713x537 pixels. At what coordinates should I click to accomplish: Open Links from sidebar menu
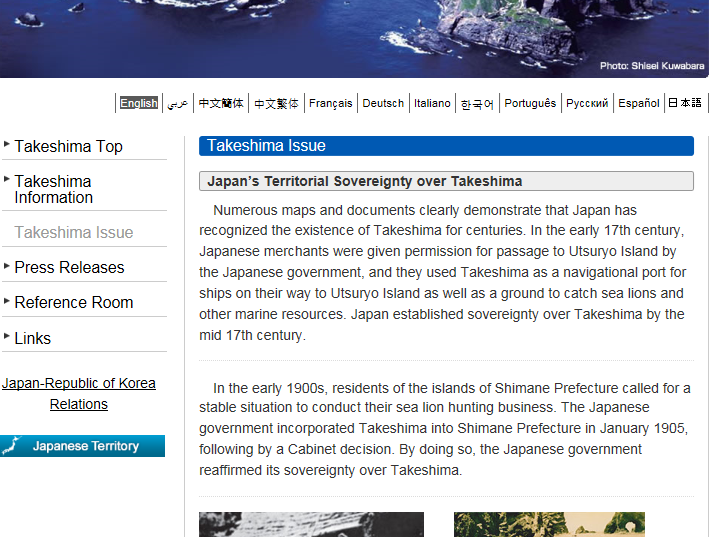32,338
